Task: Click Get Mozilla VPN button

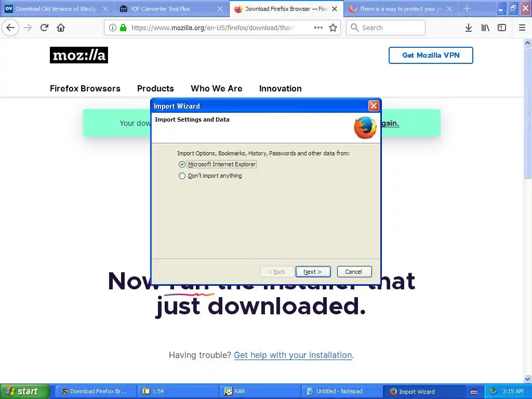Action: (431, 55)
